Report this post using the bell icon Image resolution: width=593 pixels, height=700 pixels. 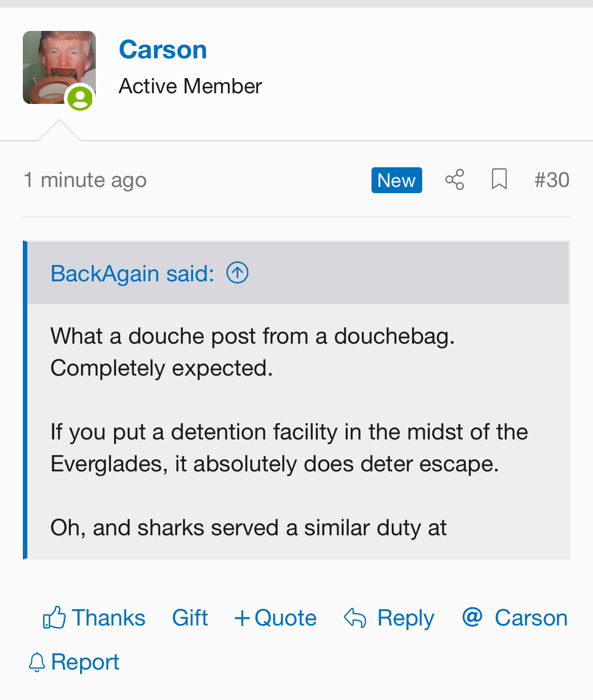[74, 662]
